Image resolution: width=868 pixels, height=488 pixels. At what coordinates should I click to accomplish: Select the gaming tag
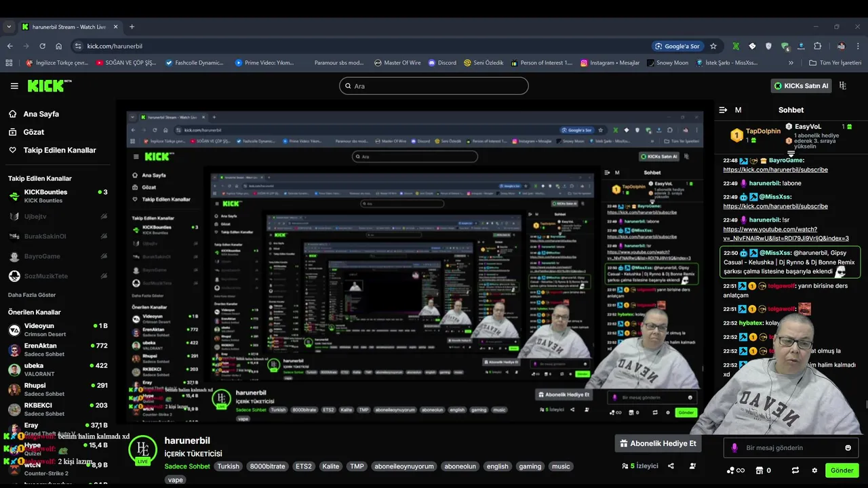[530, 466]
